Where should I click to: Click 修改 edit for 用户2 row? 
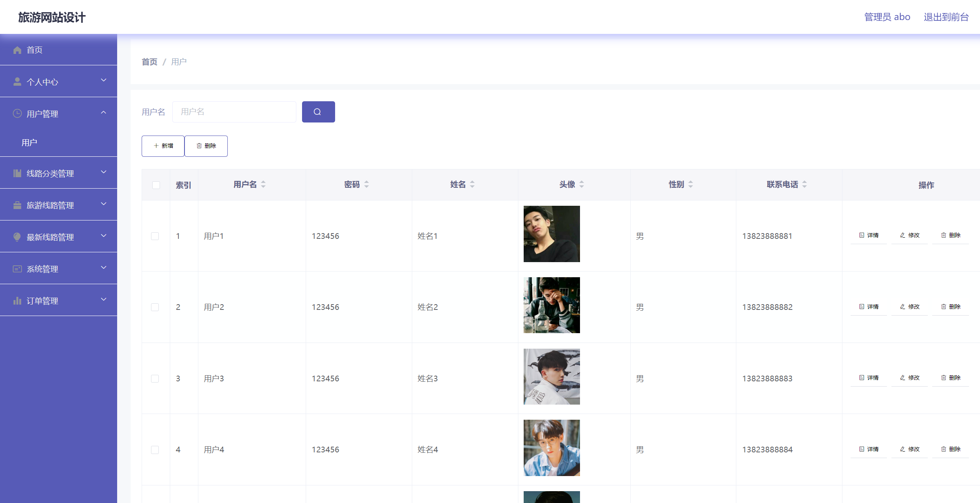coord(910,307)
